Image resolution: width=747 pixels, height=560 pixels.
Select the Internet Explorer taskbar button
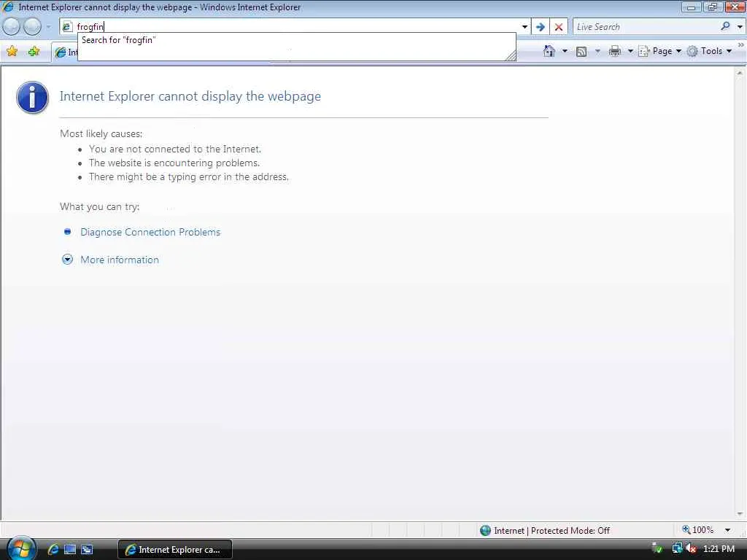coord(175,550)
